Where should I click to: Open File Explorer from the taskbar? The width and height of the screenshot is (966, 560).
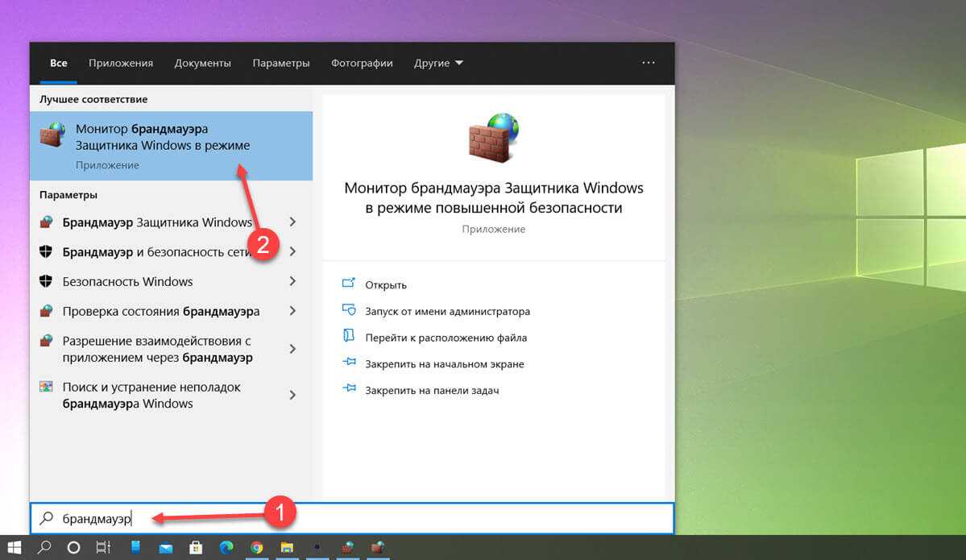click(x=286, y=547)
